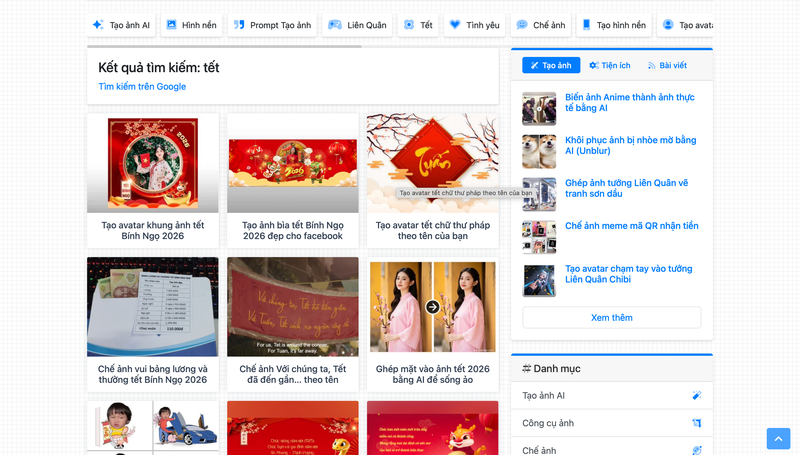Open Tạo avatar tết chữ thư pháp title
Screen dimensions: 800x455
433,231
